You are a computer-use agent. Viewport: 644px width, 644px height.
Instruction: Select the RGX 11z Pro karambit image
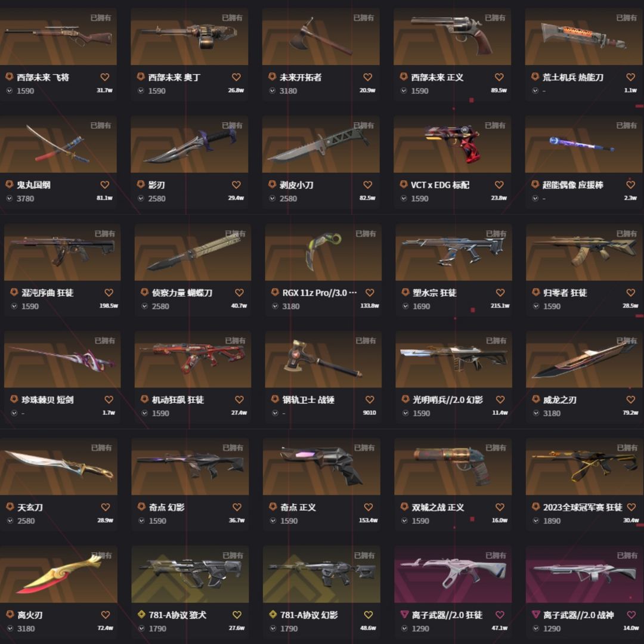(x=323, y=252)
